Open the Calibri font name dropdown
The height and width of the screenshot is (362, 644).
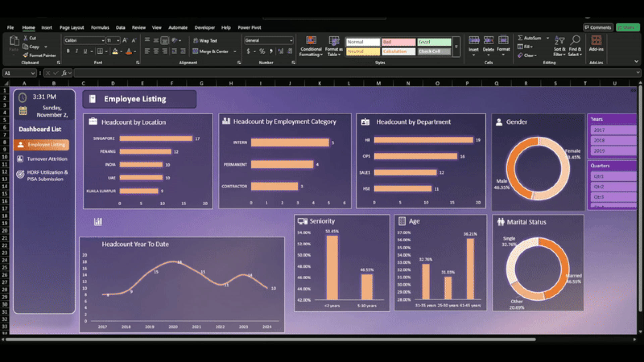[103, 41]
